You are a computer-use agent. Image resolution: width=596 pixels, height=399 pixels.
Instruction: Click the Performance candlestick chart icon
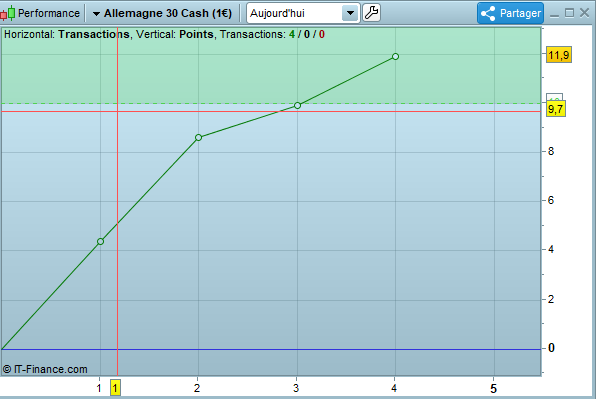tap(8, 13)
